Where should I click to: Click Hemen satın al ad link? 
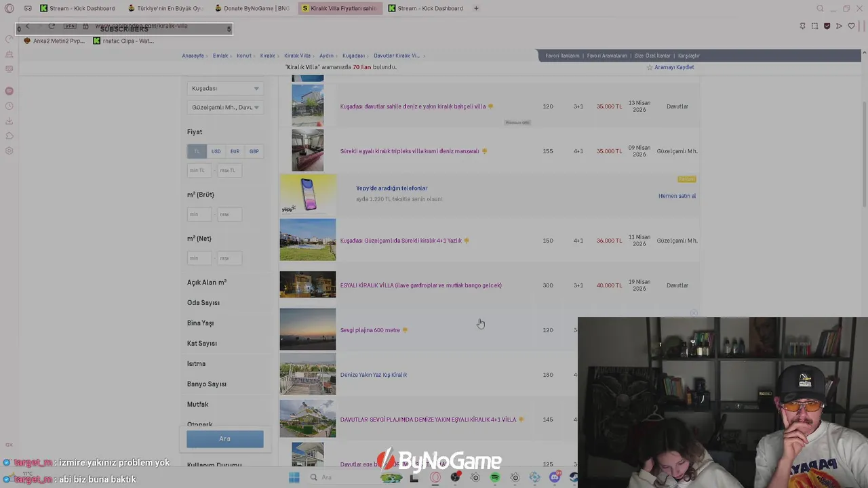click(x=677, y=196)
